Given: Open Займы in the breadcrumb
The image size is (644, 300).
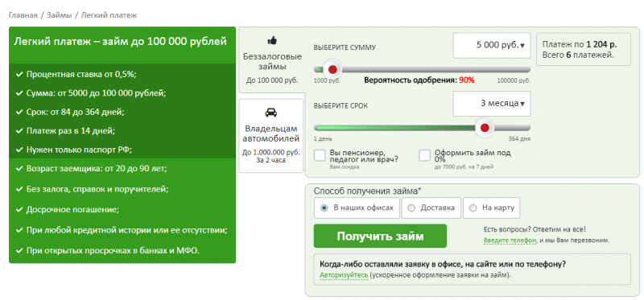Looking at the screenshot, I should coord(60,15).
